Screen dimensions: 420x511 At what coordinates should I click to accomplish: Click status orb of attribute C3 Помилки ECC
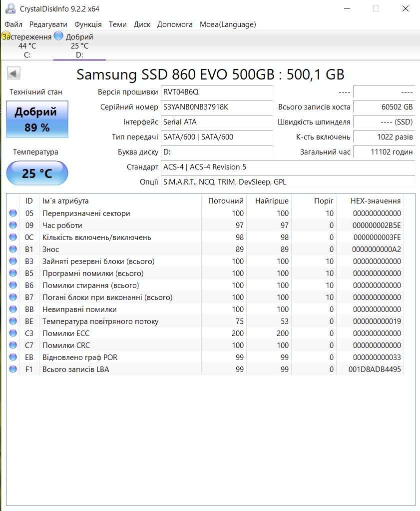[x=13, y=333]
